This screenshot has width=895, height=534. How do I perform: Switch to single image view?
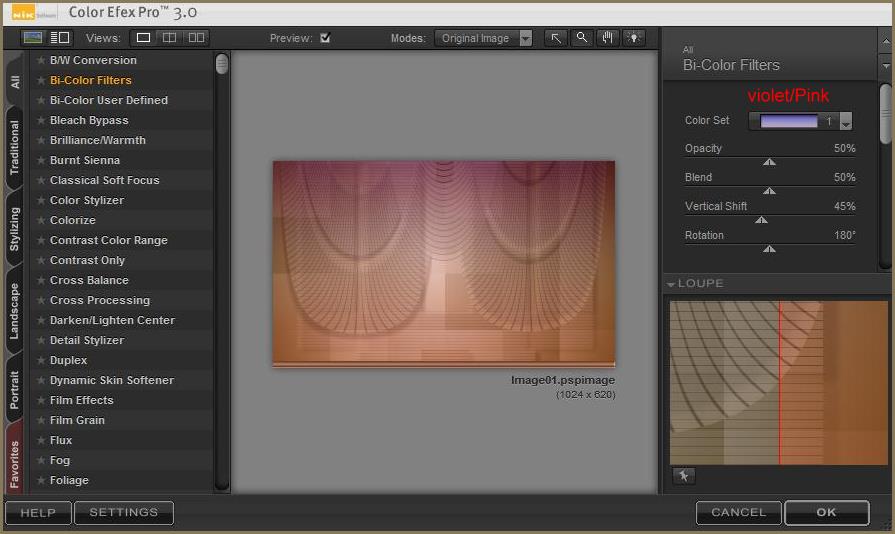(x=144, y=38)
